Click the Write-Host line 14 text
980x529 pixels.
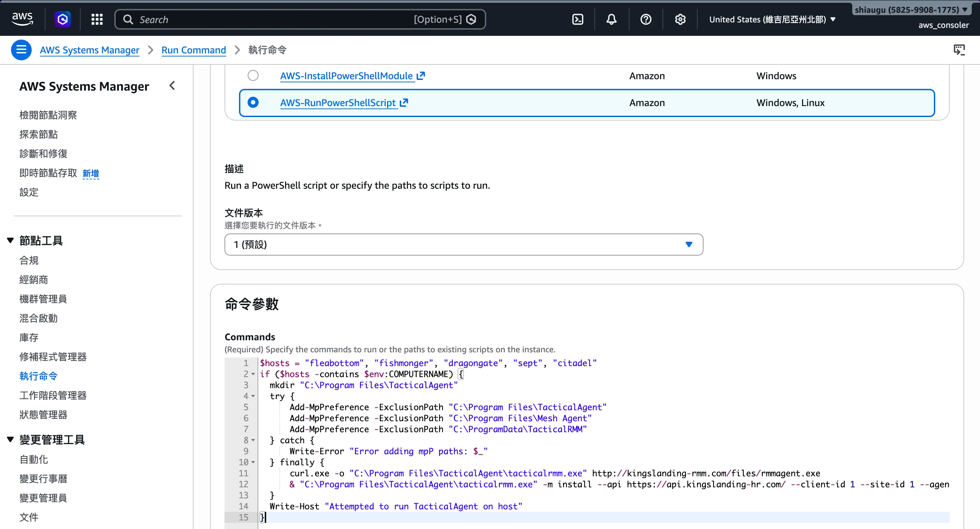coord(396,507)
